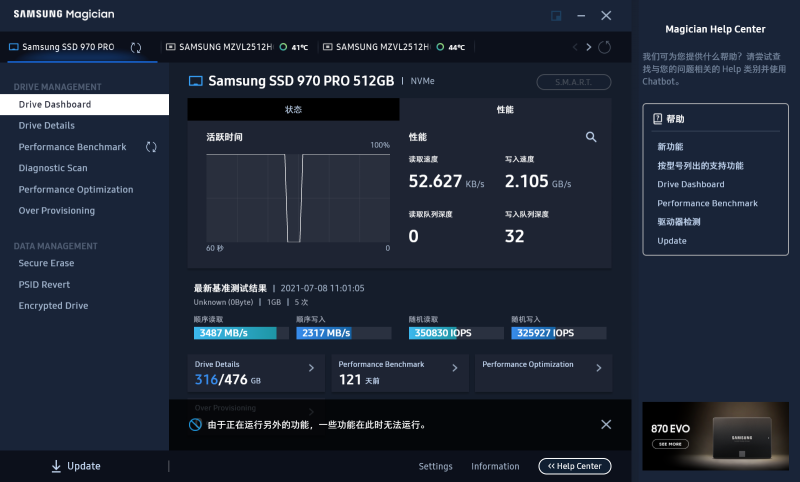Click the blocked-function warning icon in notification
Screen dimensions: 800x482
pyautogui.click(x=195, y=424)
